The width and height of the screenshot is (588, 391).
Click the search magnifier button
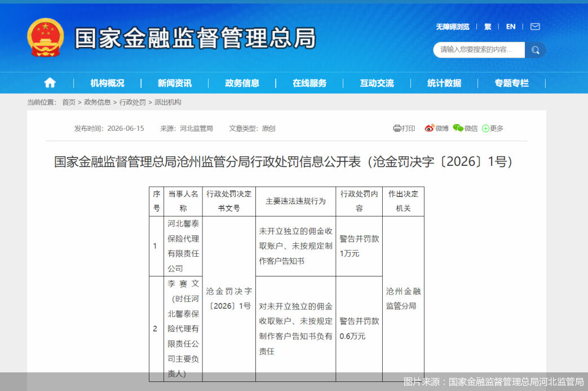coord(535,50)
